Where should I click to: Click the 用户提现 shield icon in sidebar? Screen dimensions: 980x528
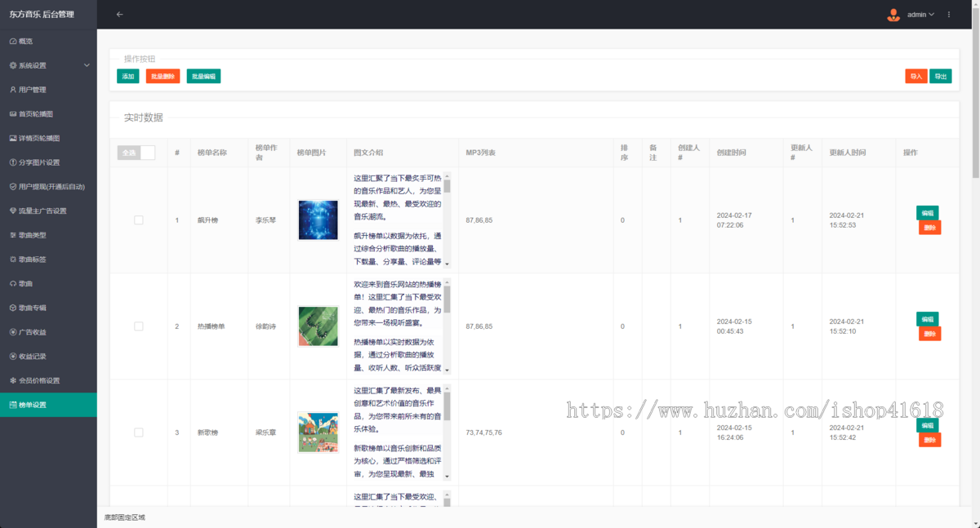(13, 187)
